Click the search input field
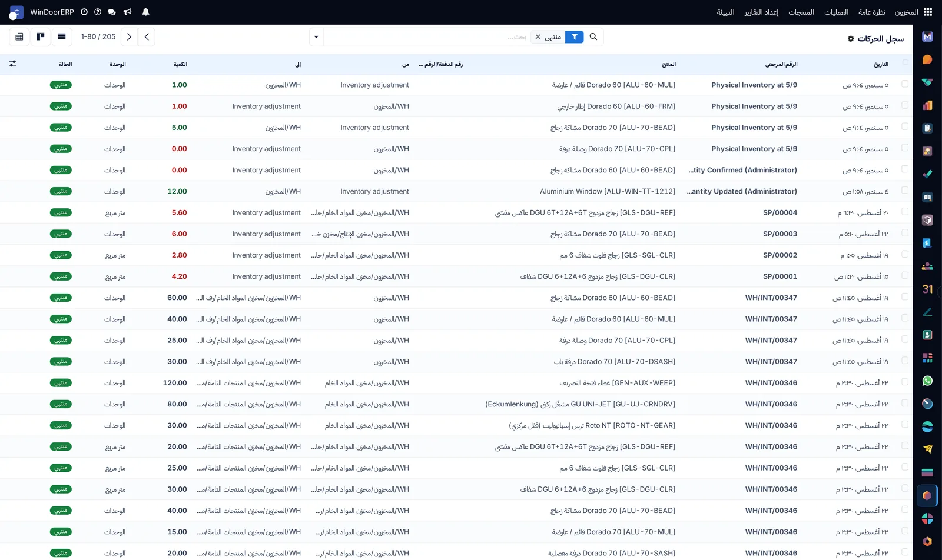This screenshot has height=560, width=942. tap(427, 37)
